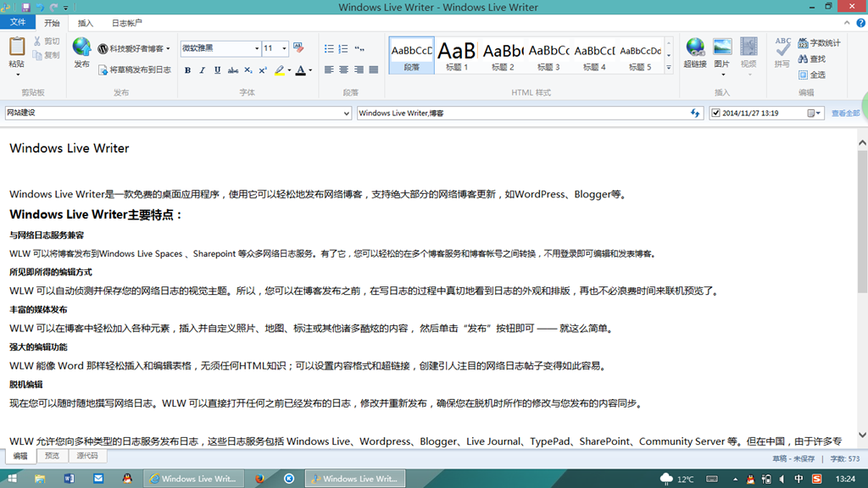Undo the last action from the title bar
Viewport: 868px width, 488px height.
tap(40, 7)
